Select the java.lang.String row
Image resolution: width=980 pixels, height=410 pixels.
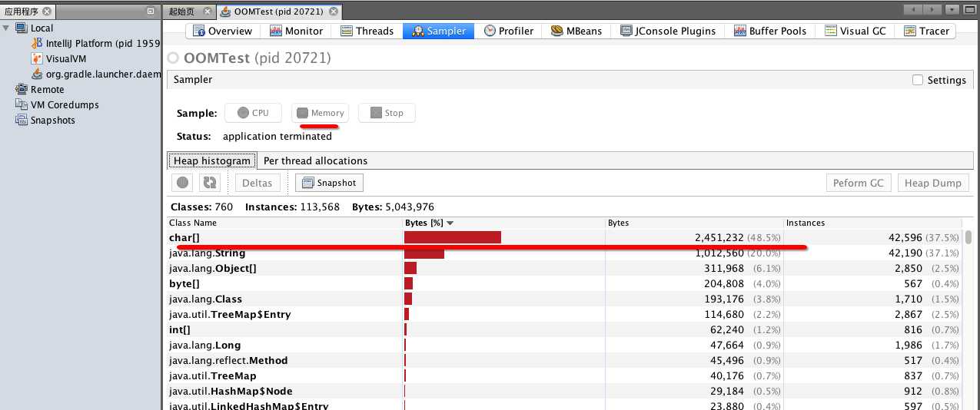point(565,253)
